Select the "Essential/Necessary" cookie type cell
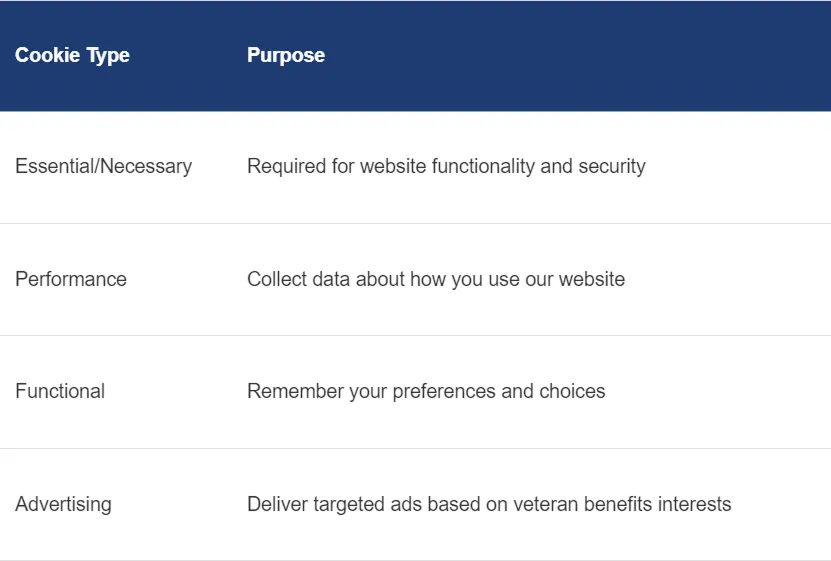Viewport: 831px width, 561px height. pyautogui.click(x=103, y=166)
